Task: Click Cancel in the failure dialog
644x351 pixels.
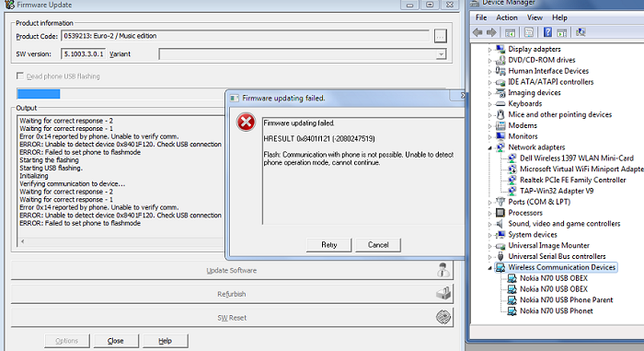Action: pyautogui.click(x=378, y=244)
